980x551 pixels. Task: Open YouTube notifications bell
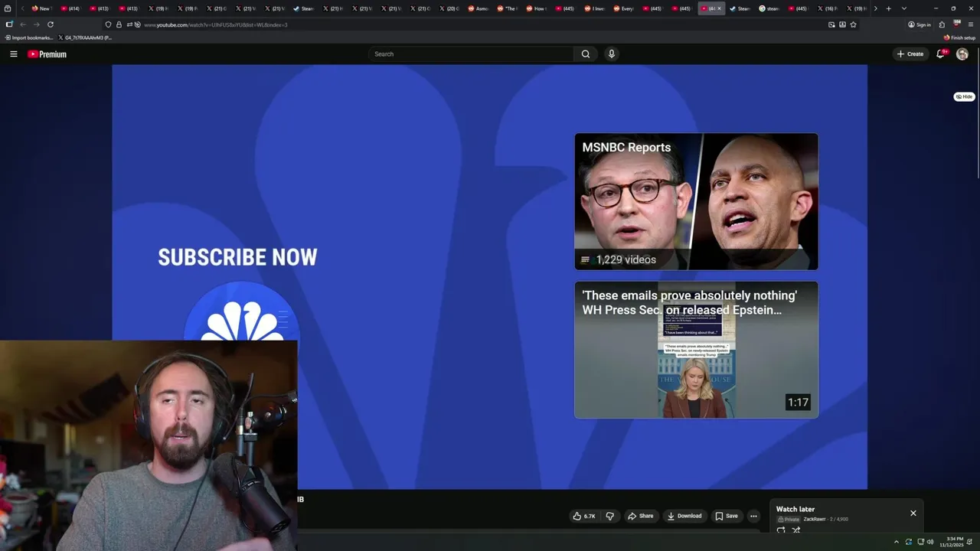(941, 54)
